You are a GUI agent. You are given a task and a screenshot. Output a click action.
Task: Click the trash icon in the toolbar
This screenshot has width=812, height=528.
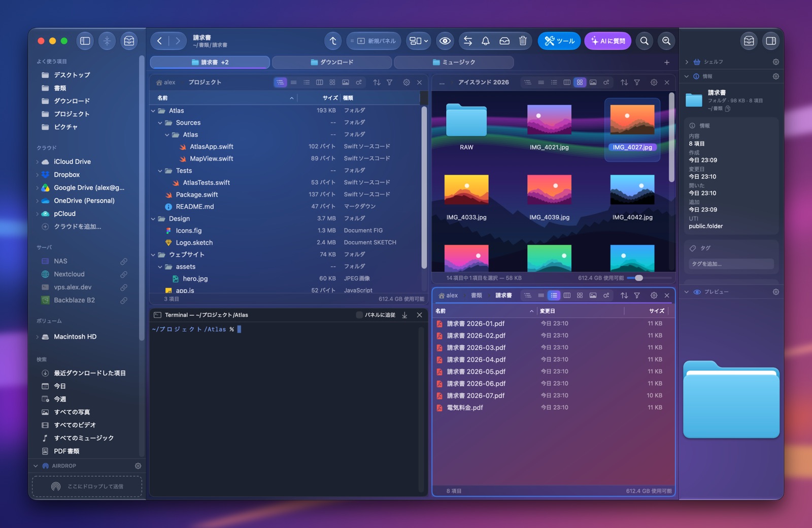click(x=523, y=41)
